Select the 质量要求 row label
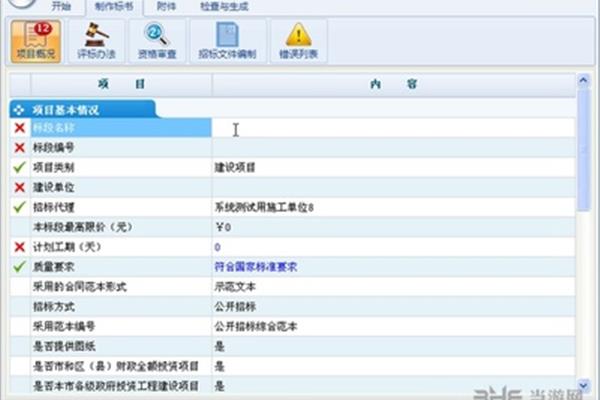The width and height of the screenshot is (600, 400). [x=53, y=267]
